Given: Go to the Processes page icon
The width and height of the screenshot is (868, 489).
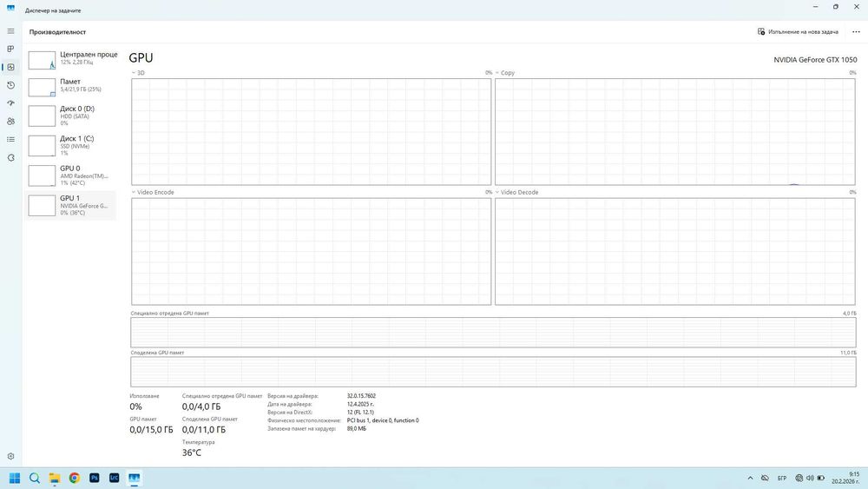Looking at the screenshot, I should point(10,49).
